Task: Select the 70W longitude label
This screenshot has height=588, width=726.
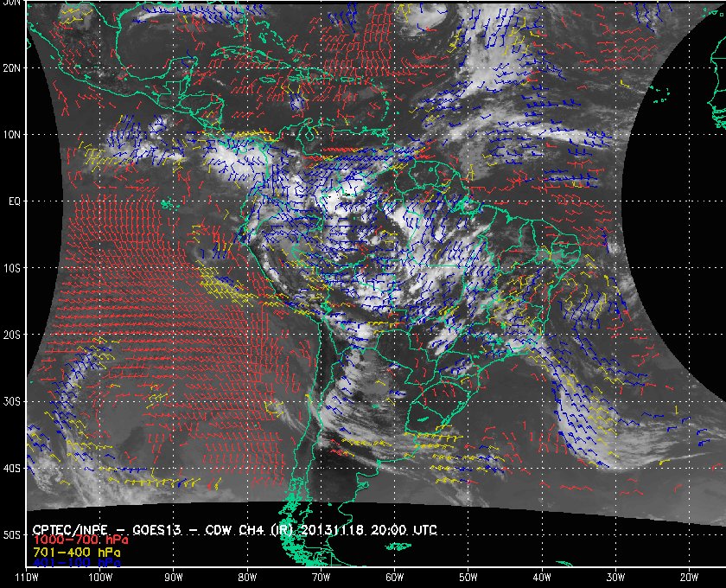Action: 321,577
